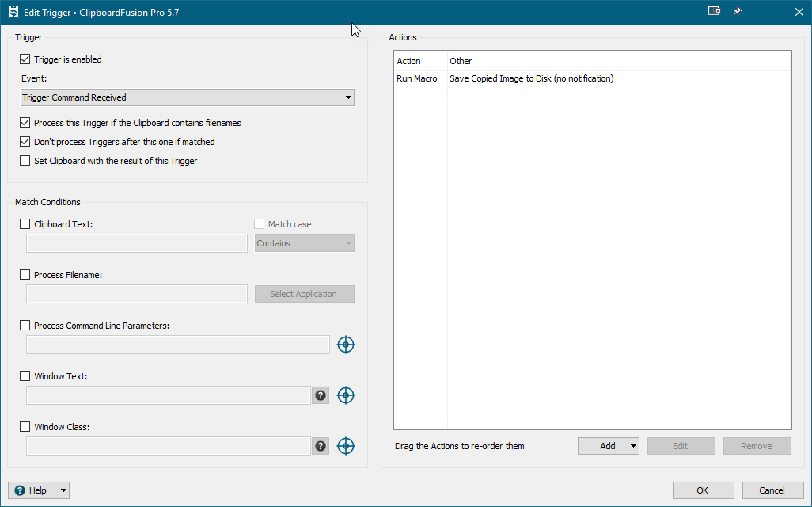Click OK to save the trigger
This screenshot has height=507, width=812.
[x=703, y=490]
